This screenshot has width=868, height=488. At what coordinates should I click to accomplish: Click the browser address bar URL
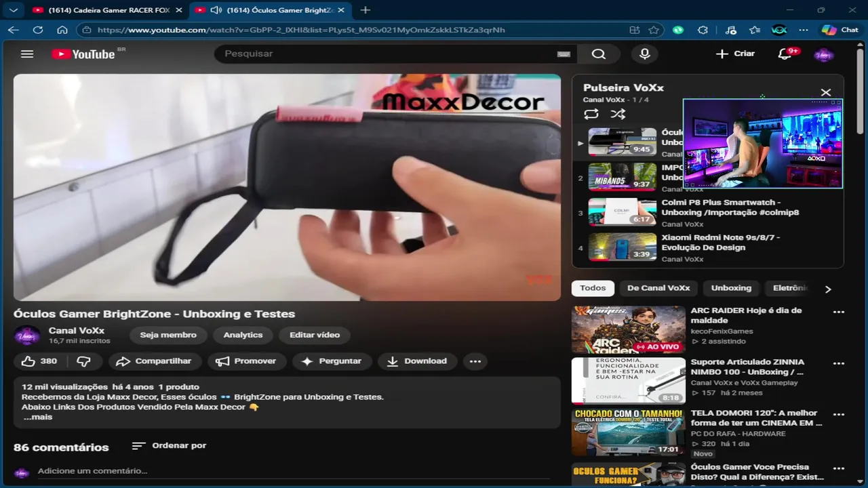click(x=301, y=30)
